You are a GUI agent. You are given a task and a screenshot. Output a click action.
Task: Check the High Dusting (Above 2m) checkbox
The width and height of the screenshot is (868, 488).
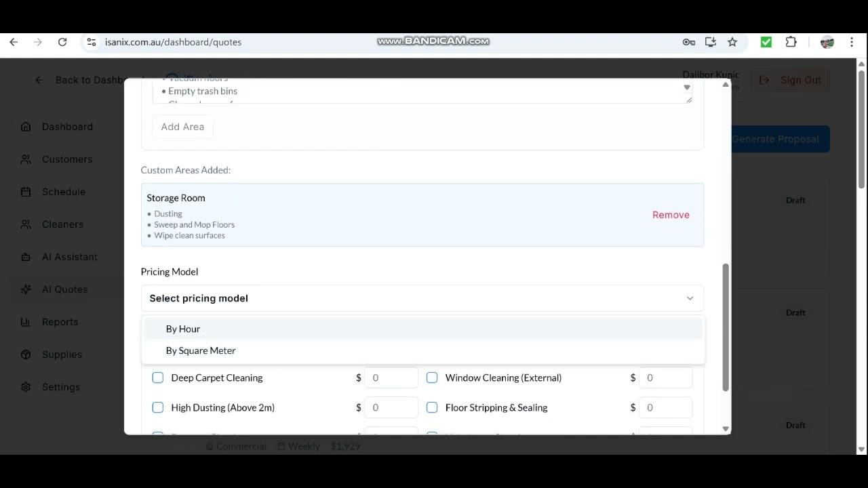pyautogui.click(x=158, y=407)
